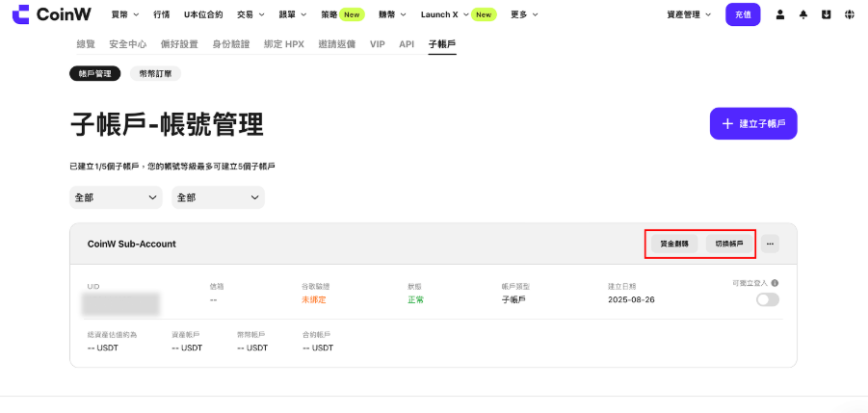Switch to the 邀請返傭 tab
The height and width of the screenshot is (413, 868).
pos(337,44)
